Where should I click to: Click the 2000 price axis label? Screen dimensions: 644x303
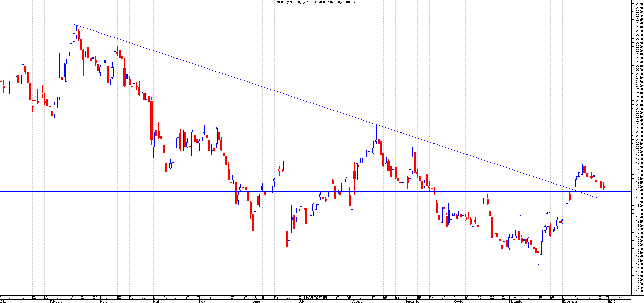click(639, 148)
